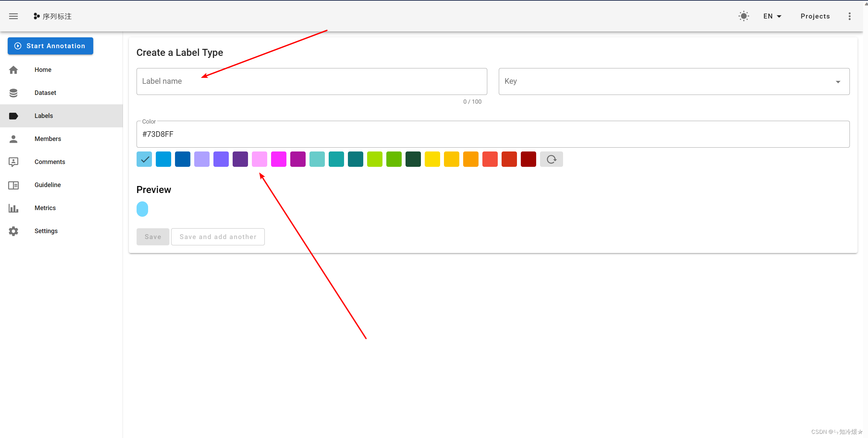Select the checked cyan color swatch
Image resolution: width=868 pixels, height=438 pixels.
click(x=144, y=159)
